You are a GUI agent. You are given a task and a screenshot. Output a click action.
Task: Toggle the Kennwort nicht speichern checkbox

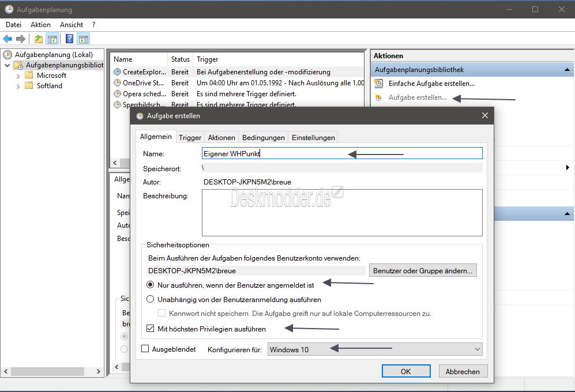[x=161, y=313]
